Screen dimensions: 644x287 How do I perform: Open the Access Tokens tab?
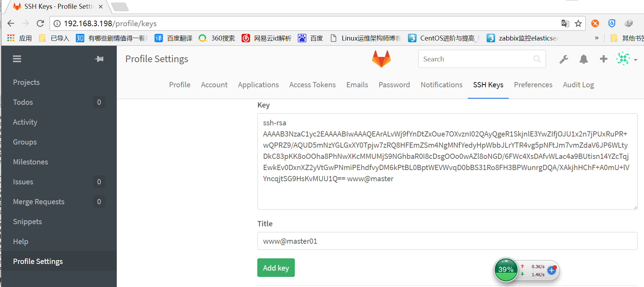pos(312,85)
